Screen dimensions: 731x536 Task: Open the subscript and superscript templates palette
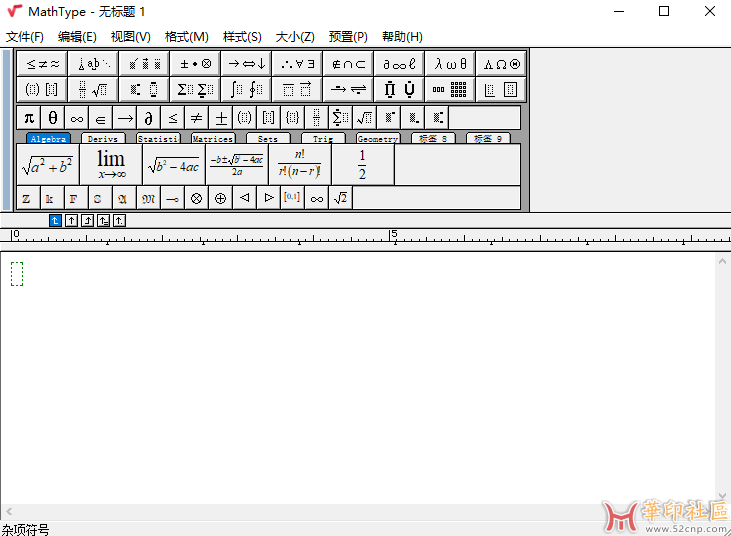pyautogui.click(x=144, y=89)
